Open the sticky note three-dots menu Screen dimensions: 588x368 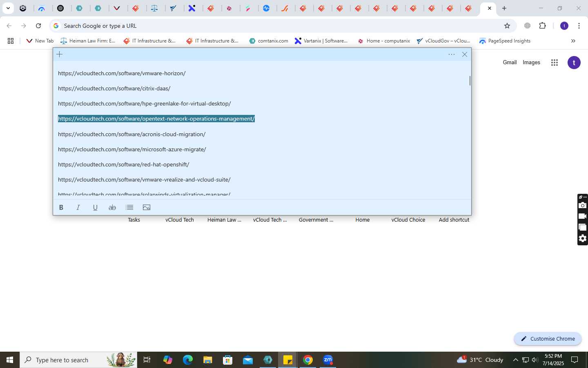pyautogui.click(x=451, y=54)
